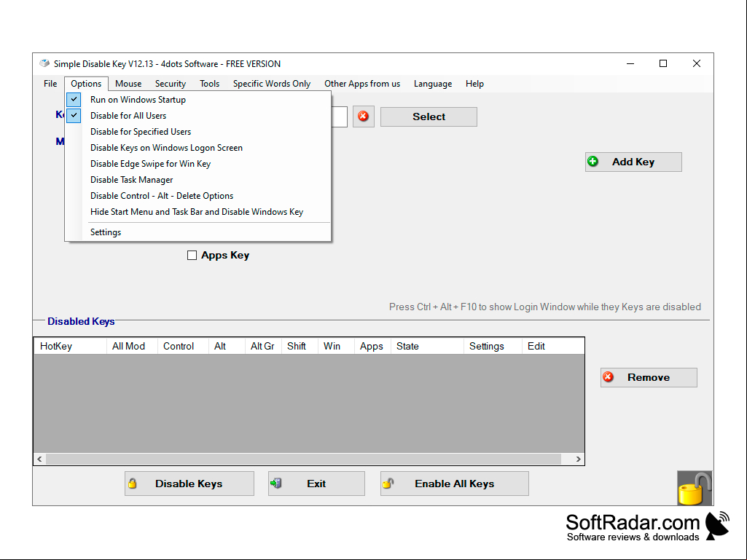Open Other Apps from us menu
This screenshot has width=747, height=560.
tap(362, 84)
